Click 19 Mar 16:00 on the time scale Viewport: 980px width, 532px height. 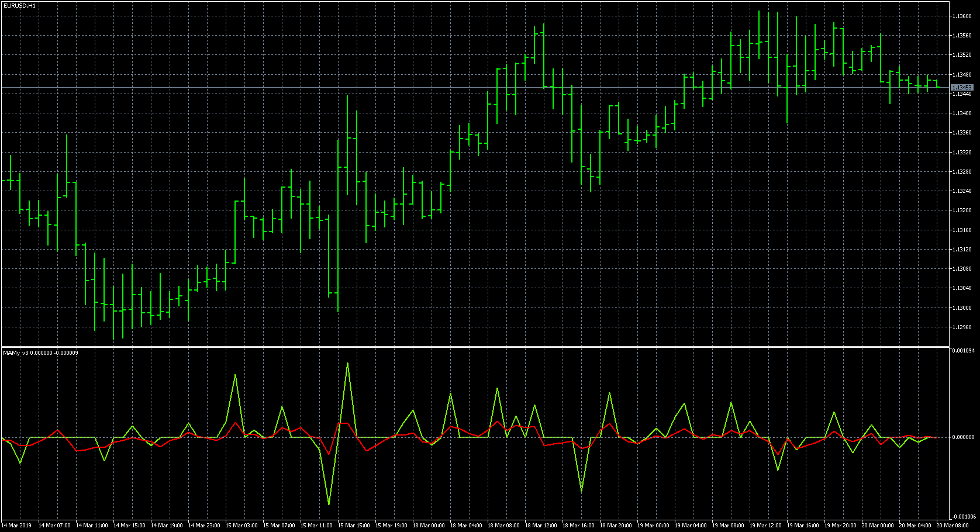[803, 526]
